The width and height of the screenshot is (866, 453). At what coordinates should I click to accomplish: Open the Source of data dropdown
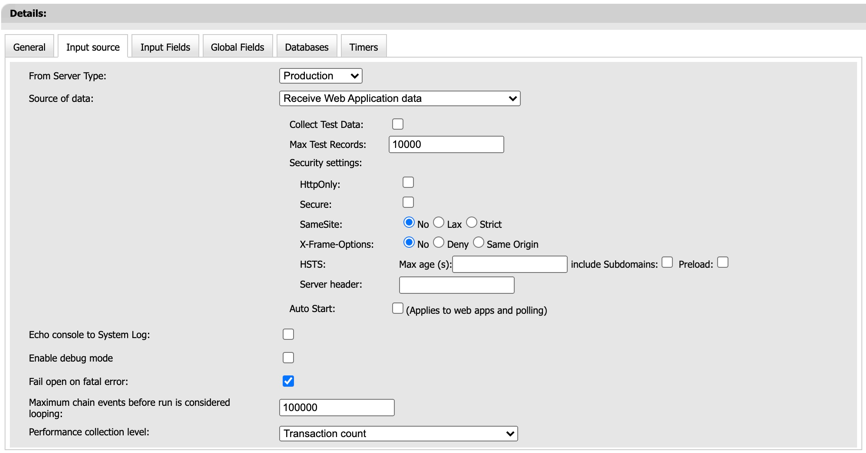[x=399, y=99]
